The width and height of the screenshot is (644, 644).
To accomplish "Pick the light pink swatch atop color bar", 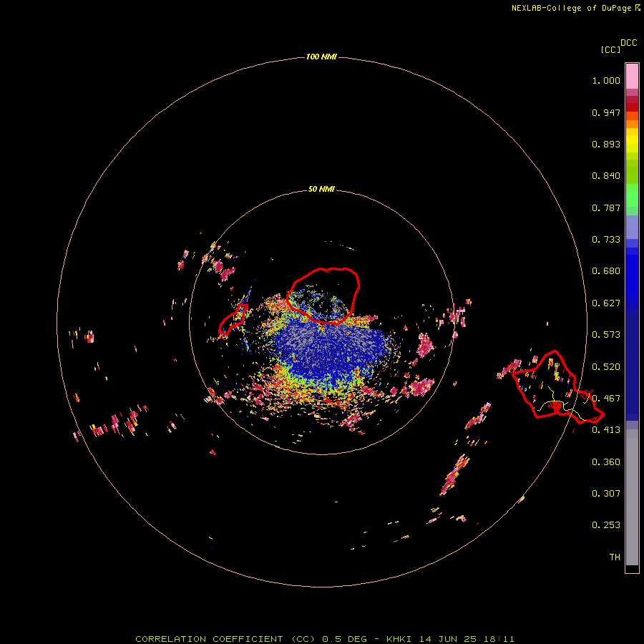I will tap(632, 77).
